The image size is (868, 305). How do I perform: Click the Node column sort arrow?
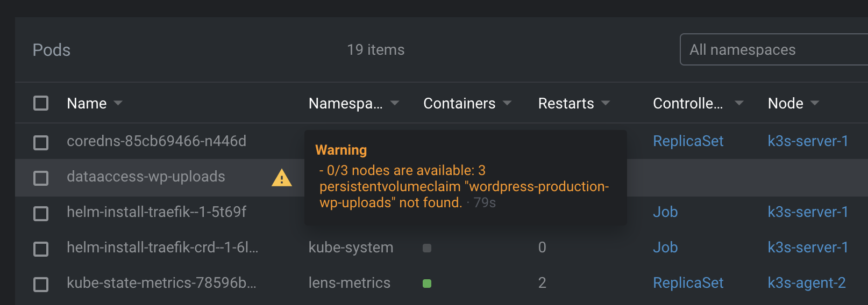[x=814, y=103]
